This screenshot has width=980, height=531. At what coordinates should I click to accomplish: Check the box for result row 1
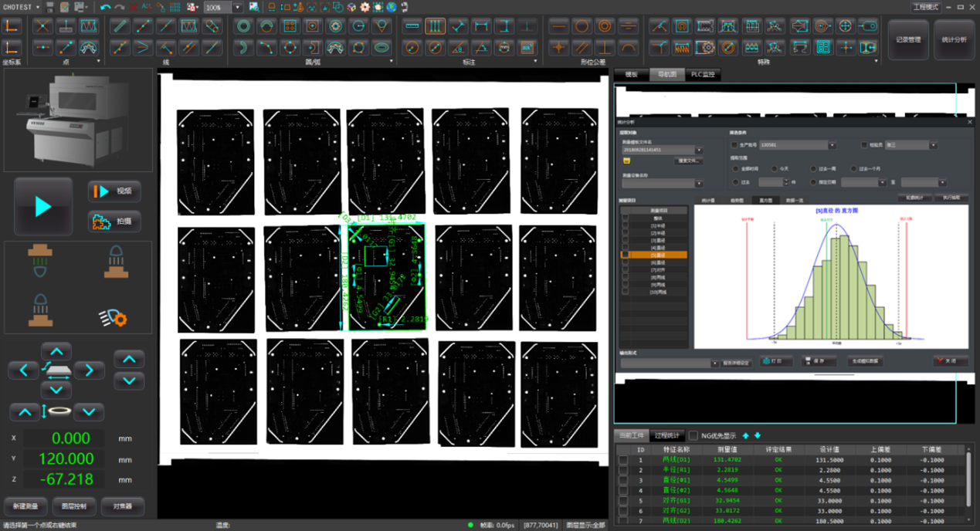point(623,460)
